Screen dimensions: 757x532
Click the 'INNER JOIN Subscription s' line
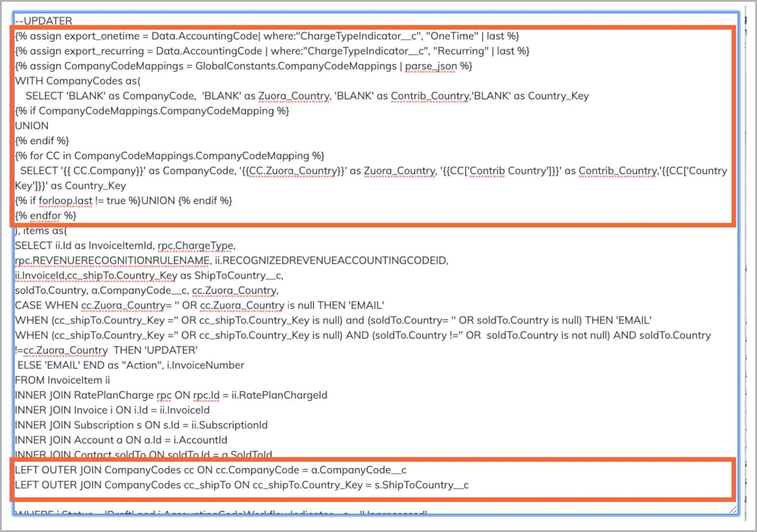point(141,425)
